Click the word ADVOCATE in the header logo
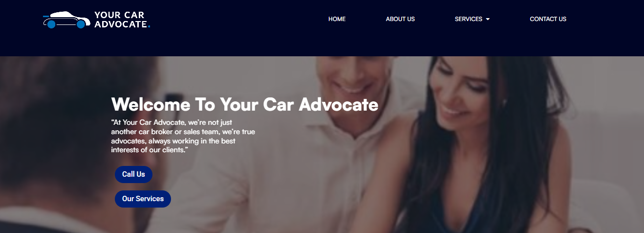This screenshot has width=644, height=233. pos(121,24)
